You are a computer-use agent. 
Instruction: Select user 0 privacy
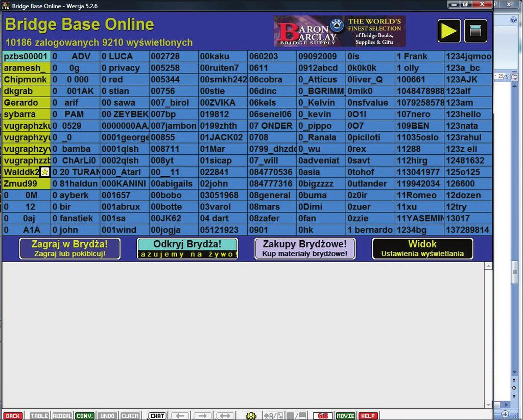point(125,68)
